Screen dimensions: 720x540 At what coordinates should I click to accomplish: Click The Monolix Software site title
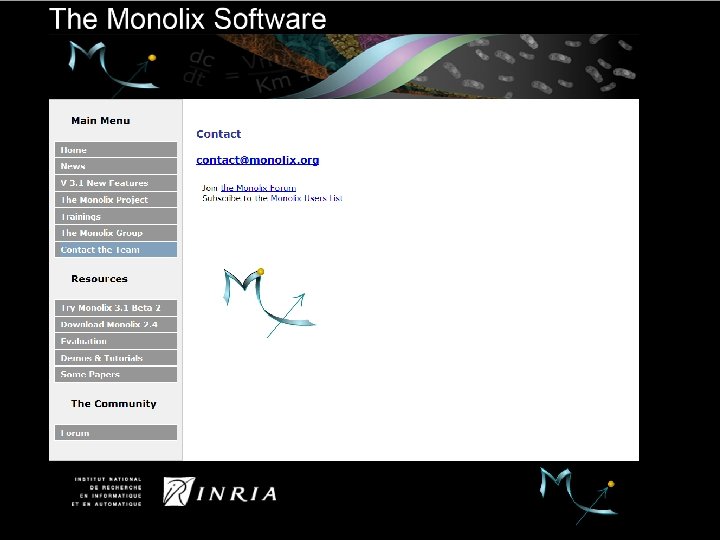point(187,19)
